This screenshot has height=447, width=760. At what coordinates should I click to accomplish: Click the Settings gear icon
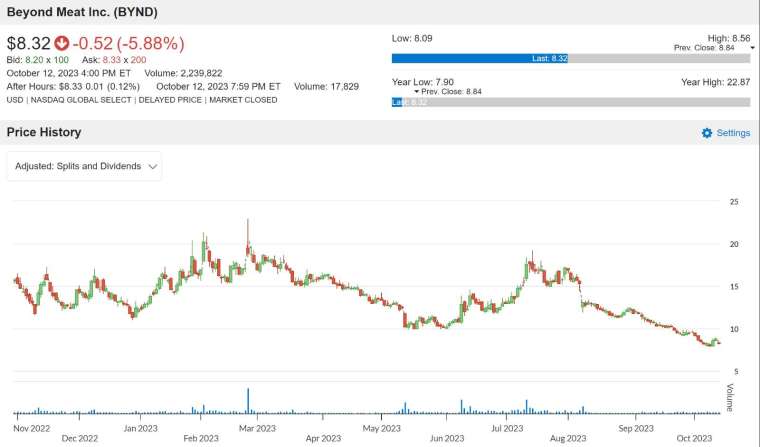pos(707,133)
